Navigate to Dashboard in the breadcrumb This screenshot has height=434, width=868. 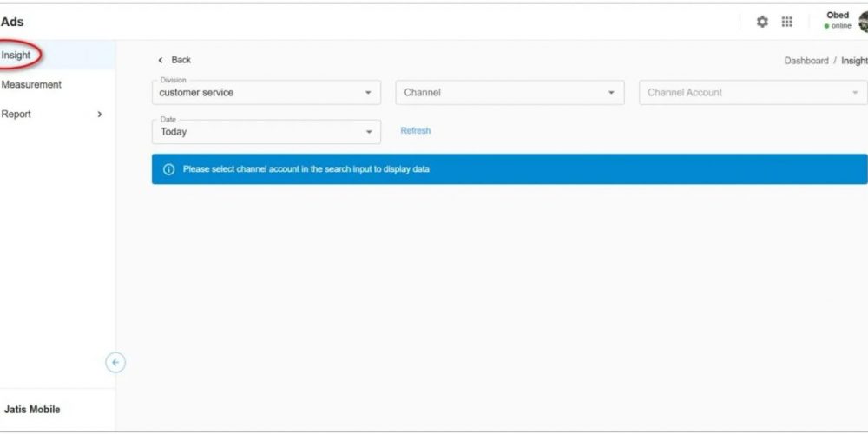point(806,61)
